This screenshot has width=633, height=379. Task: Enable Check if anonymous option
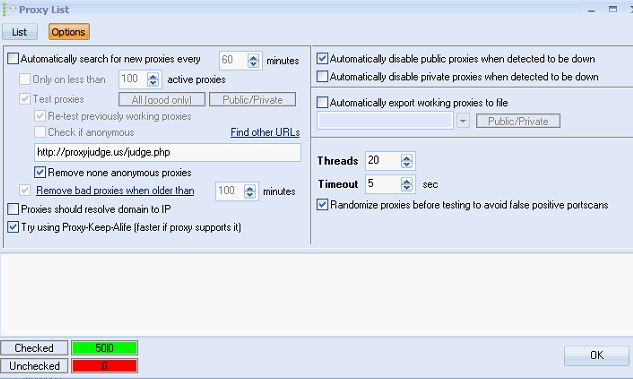point(40,132)
